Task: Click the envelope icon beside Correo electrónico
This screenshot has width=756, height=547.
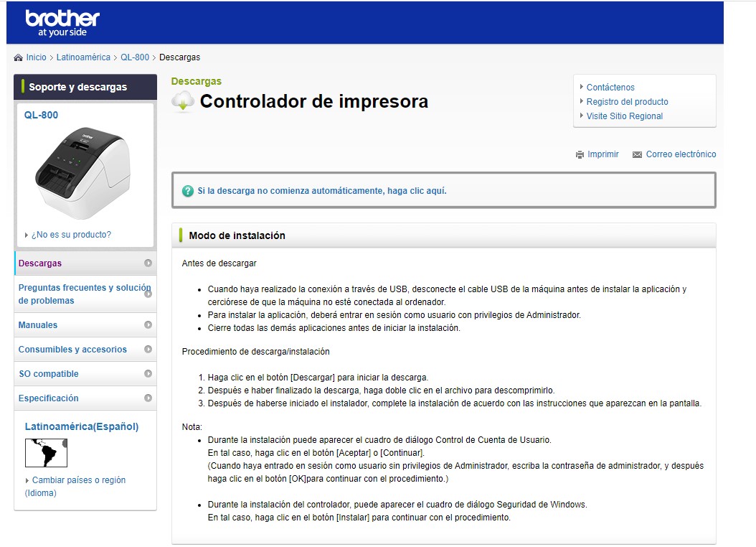Action: point(637,155)
